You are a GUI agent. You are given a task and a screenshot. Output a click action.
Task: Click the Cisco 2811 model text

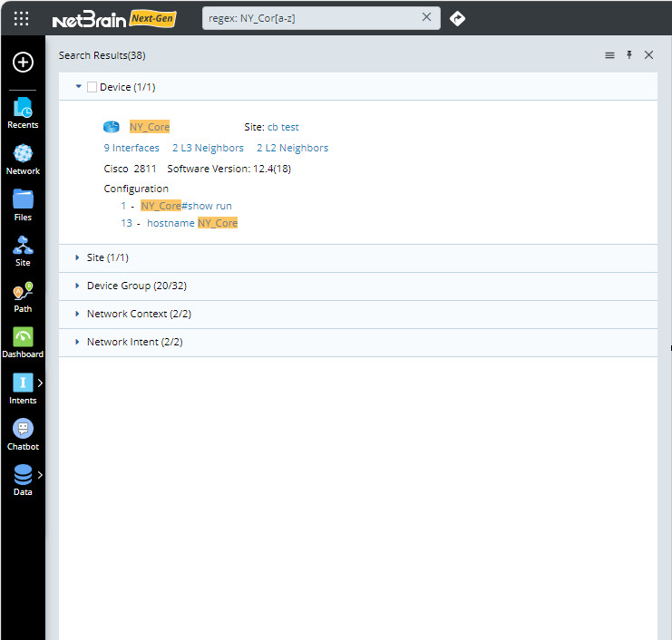(x=130, y=169)
